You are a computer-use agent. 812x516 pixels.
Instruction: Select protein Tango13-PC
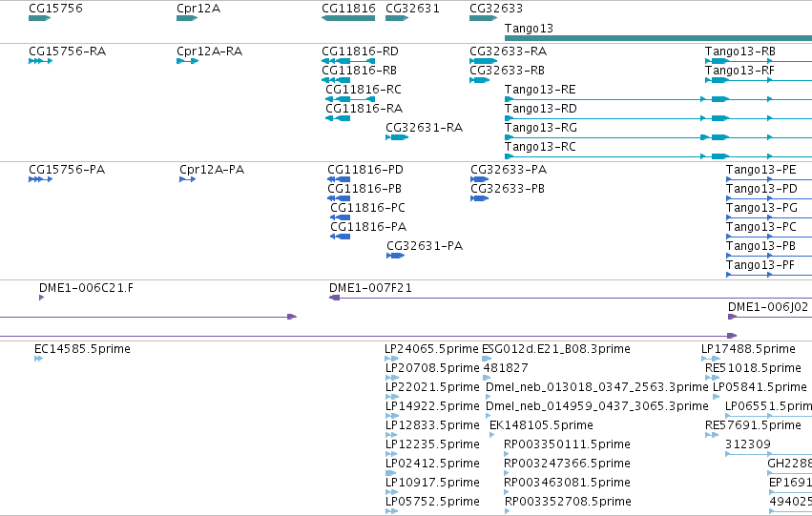click(760, 227)
